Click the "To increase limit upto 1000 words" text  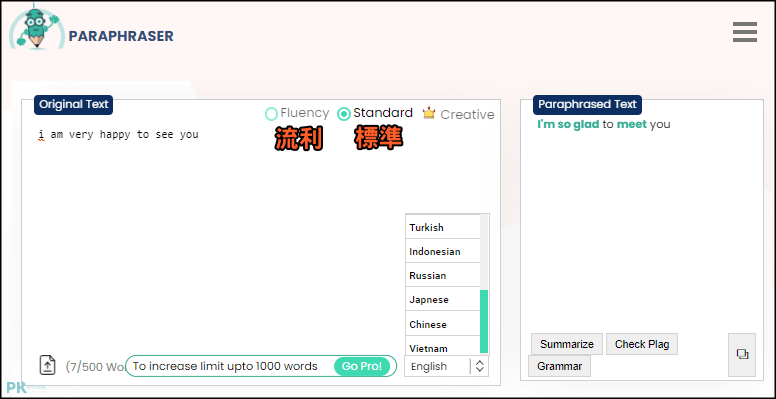(x=225, y=366)
